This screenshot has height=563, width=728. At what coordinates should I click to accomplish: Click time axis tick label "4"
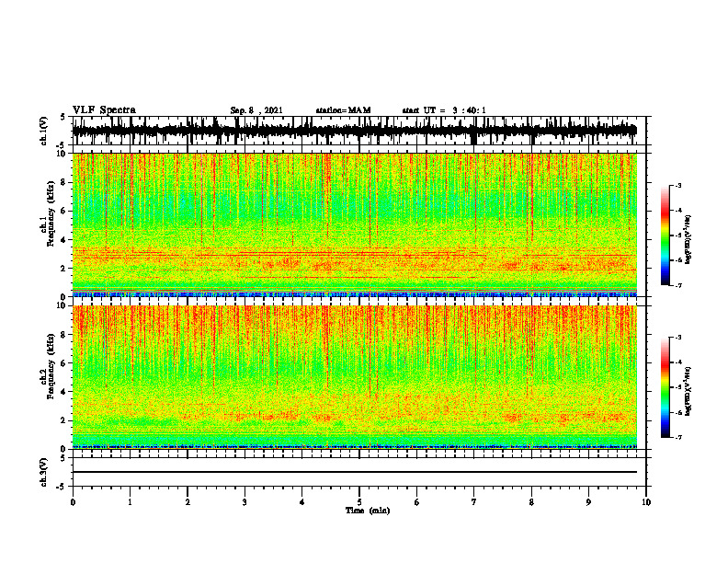302,502
